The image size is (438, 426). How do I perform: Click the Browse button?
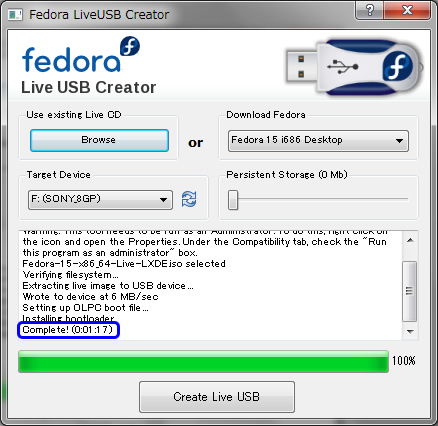click(x=99, y=140)
